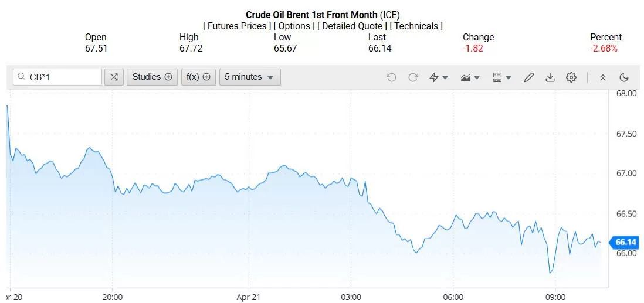Open chart settings gear
The height and width of the screenshot is (303, 644).
(x=571, y=77)
